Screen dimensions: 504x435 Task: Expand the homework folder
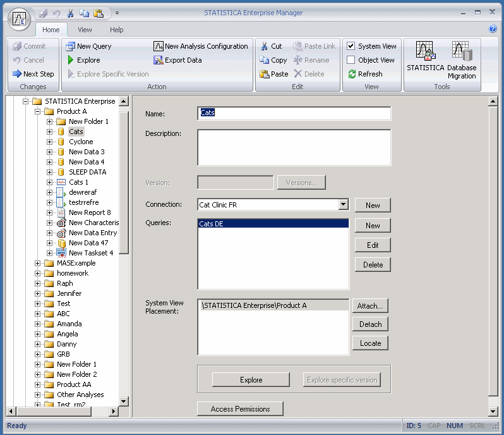tap(38, 274)
